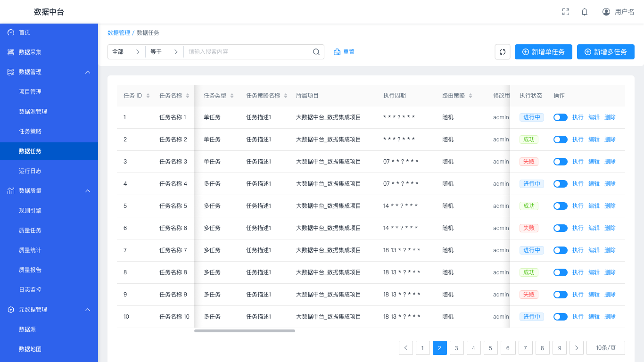The image size is (644, 362).
Task: Click the 重置 reset link
Action: [344, 52]
